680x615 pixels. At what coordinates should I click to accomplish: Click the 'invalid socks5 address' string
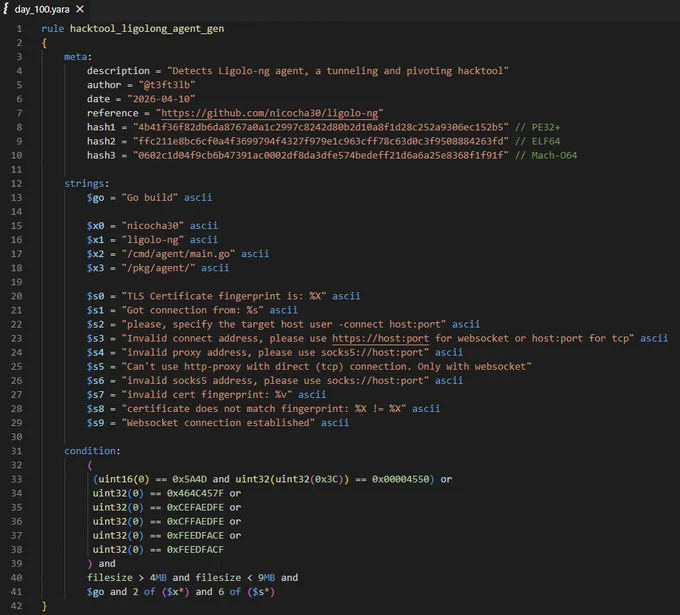275,380
